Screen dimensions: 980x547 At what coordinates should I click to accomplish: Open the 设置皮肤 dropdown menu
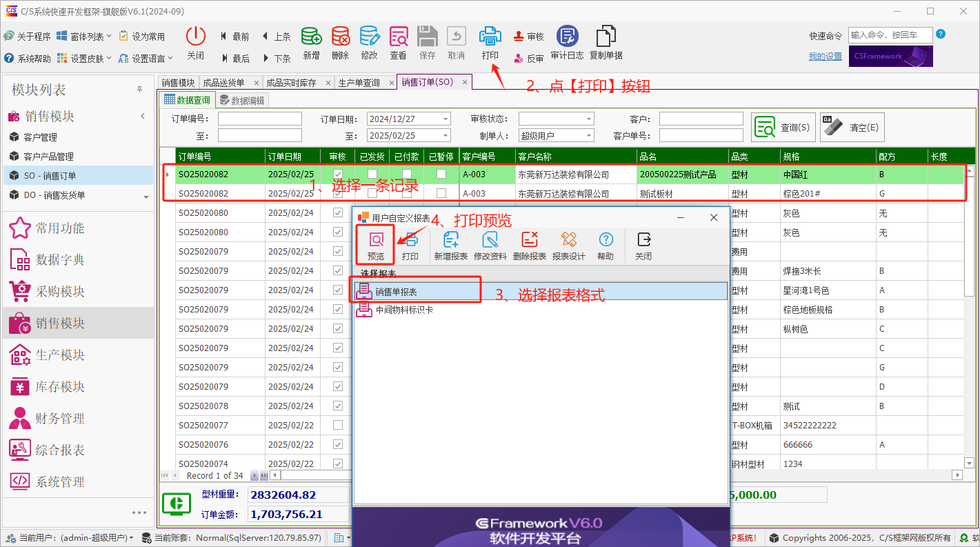pos(86,59)
